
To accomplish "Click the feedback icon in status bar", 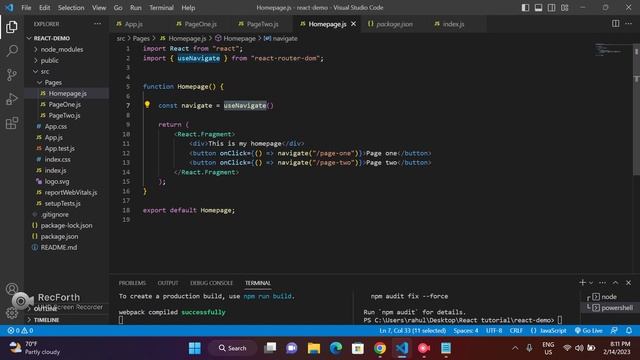I will pyautogui.click(x=614, y=331).
